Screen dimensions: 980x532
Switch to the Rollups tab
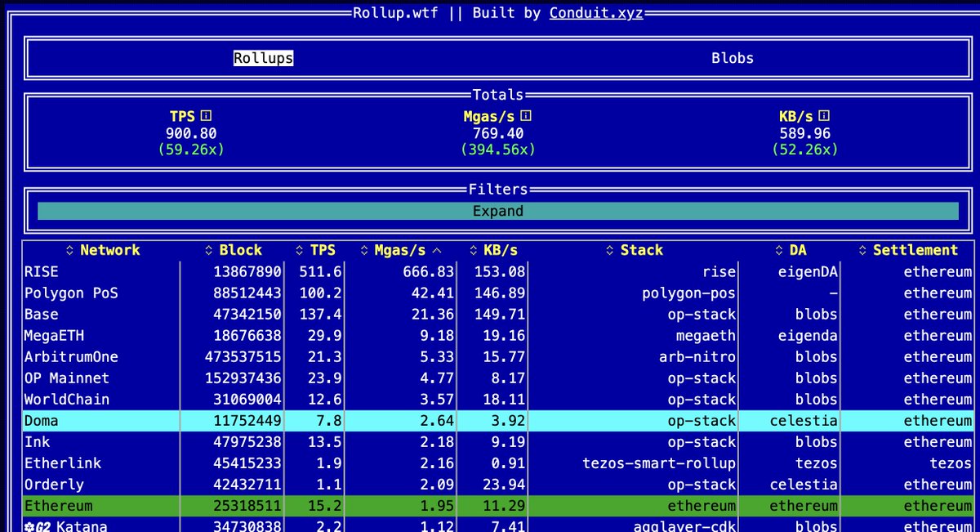[263, 58]
